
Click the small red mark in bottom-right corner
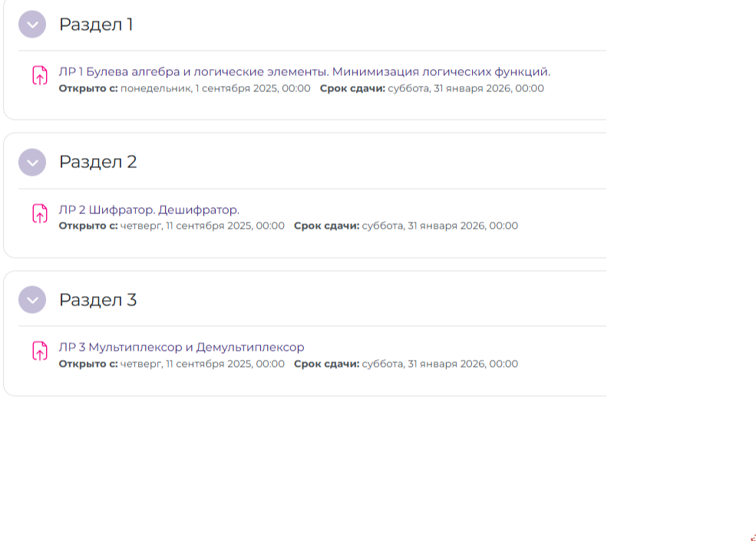[x=752, y=538]
